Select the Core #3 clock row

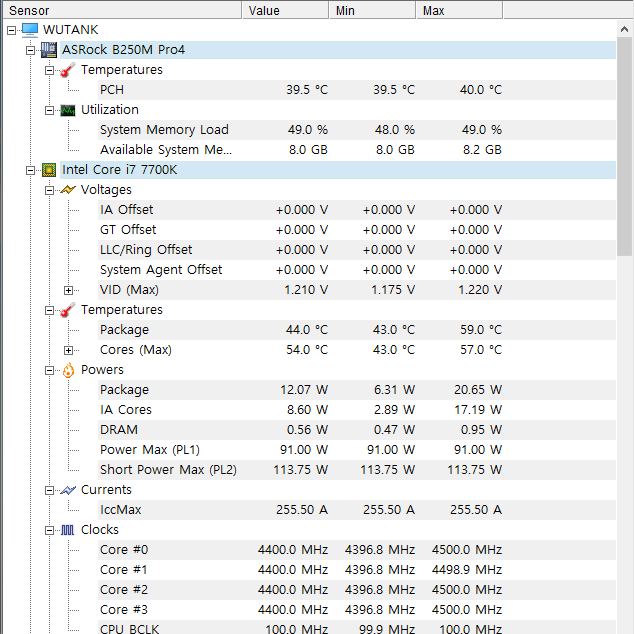pos(357,610)
